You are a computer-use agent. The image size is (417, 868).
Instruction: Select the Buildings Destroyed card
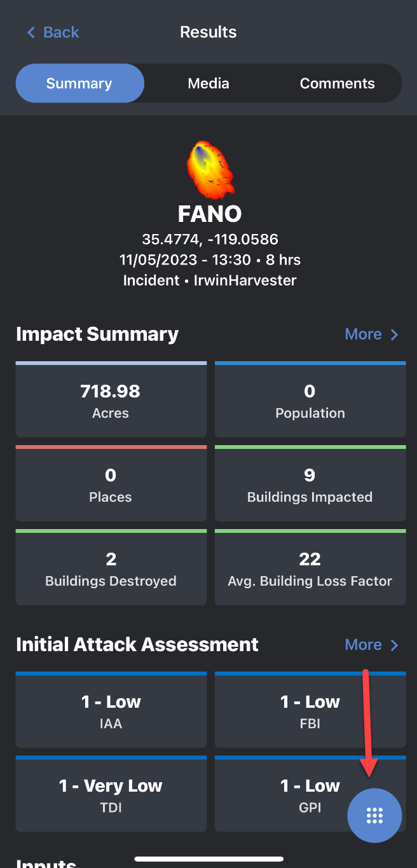click(x=111, y=568)
